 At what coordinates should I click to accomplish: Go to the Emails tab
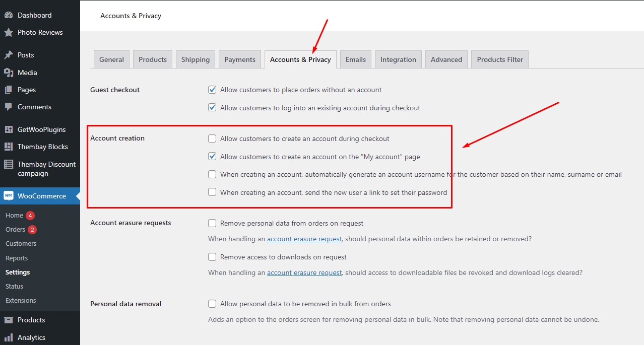(355, 59)
